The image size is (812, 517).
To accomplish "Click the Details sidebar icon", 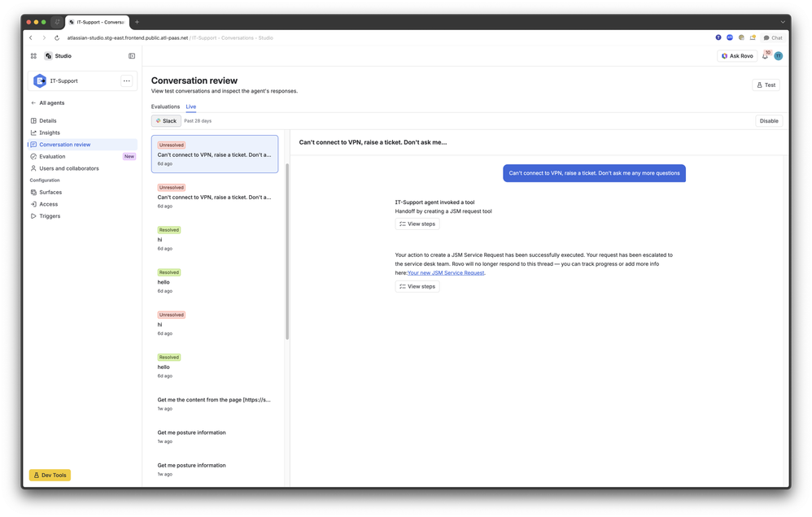I will [x=33, y=120].
